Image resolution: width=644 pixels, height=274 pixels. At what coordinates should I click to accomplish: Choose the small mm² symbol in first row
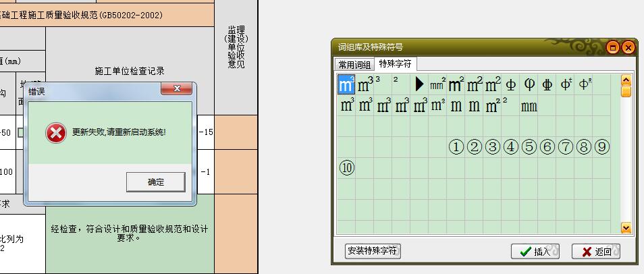[437, 85]
